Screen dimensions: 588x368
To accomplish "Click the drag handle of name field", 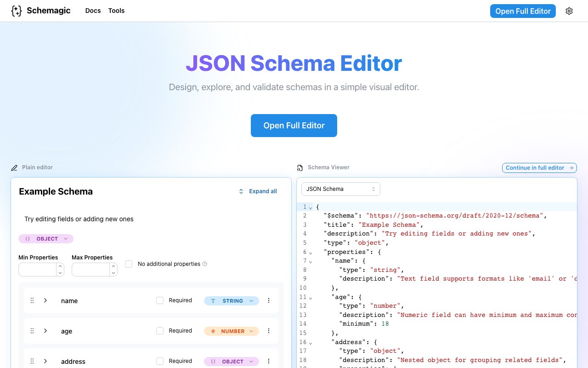I will (32, 300).
